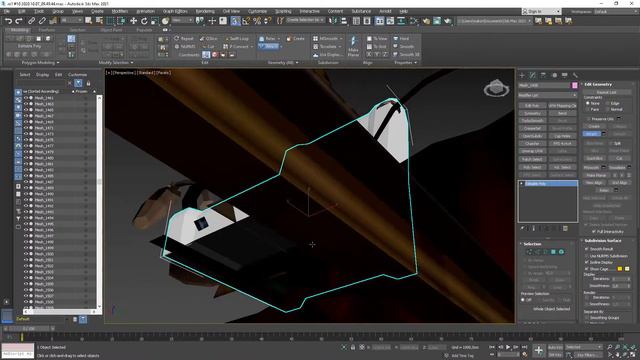This screenshot has width=640, height=360.
Task: Click the Undo arrow in main toolbar
Action: point(8,20)
